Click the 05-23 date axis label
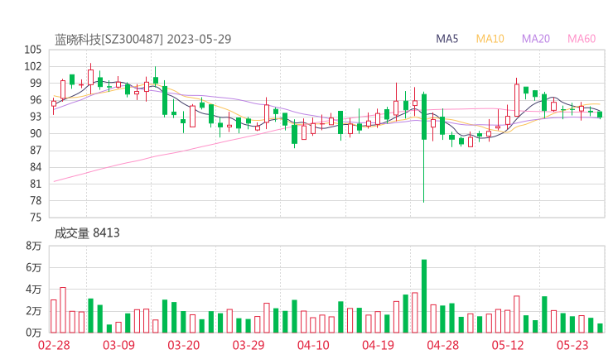 [x=572, y=345]
